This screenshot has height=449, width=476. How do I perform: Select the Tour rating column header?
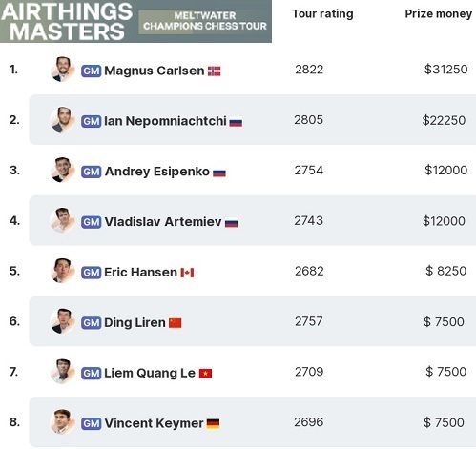click(x=322, y=14)
